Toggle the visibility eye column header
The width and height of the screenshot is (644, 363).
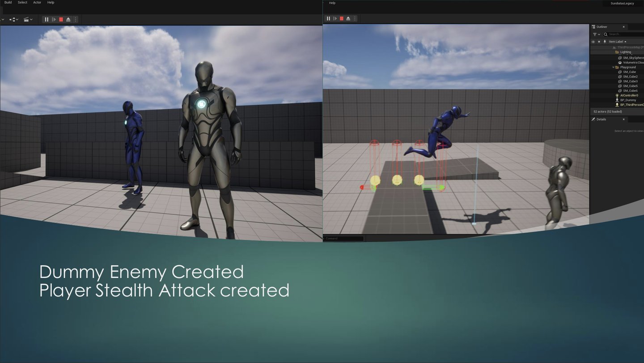tap(593, 42)
